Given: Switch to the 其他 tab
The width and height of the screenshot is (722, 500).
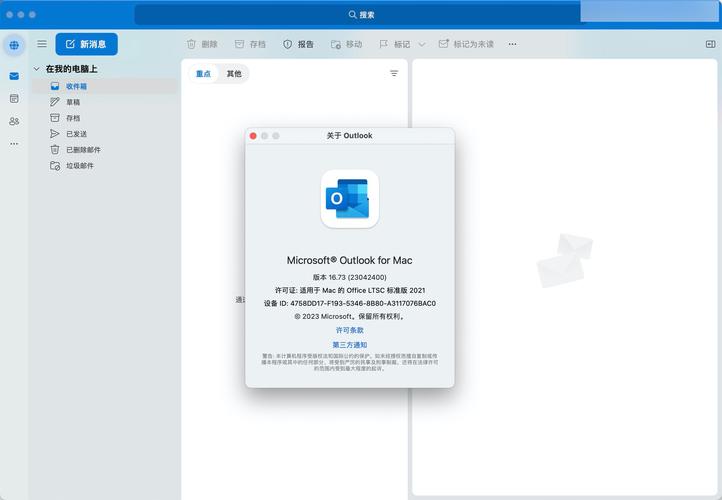Looking at the screenshot, I should pos(234,74).
